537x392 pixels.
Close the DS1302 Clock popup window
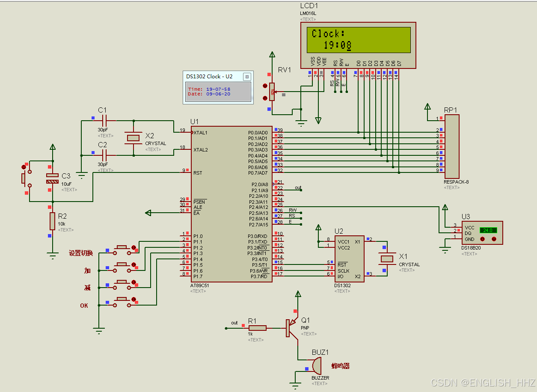tap(247, 77)
